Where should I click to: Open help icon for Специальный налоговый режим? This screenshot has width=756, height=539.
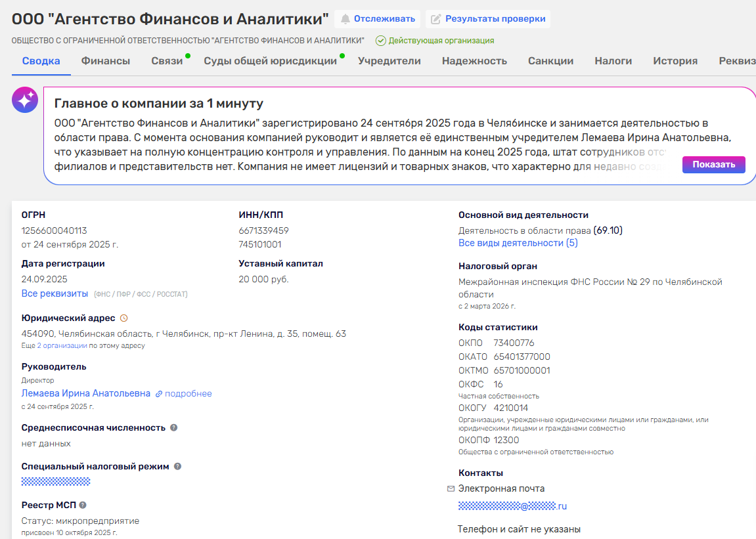(x=177, y=466)
